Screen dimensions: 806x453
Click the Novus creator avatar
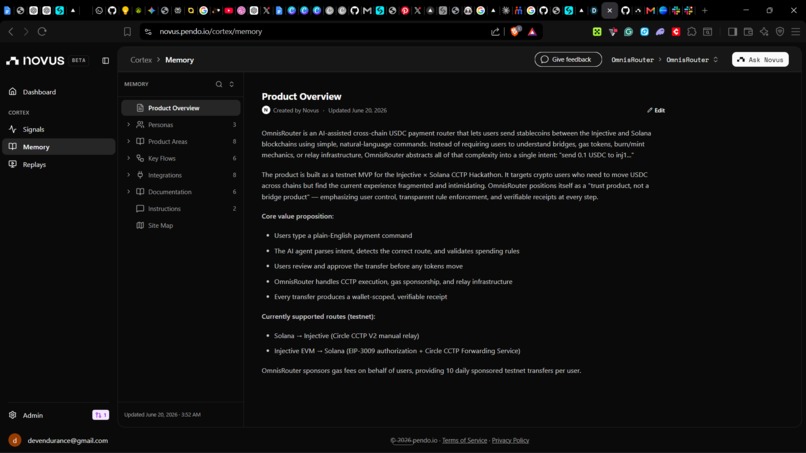click(266, 110)
